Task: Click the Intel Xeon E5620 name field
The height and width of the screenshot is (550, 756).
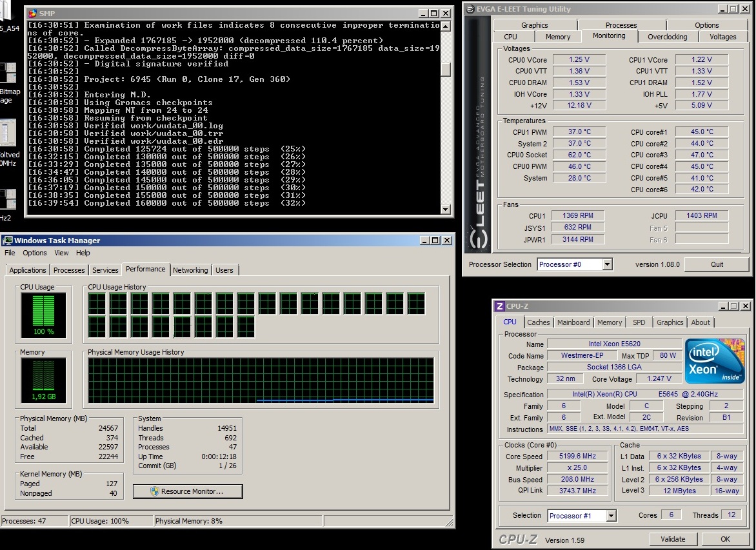Action: [x=614, y=344]
